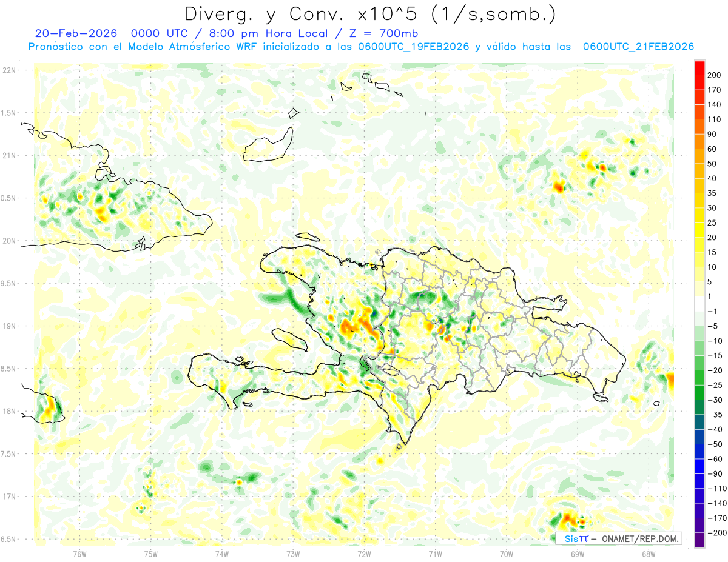Click the teal swatch between -40 and -35
Screen dimensions: 728x562
(700, 422)
